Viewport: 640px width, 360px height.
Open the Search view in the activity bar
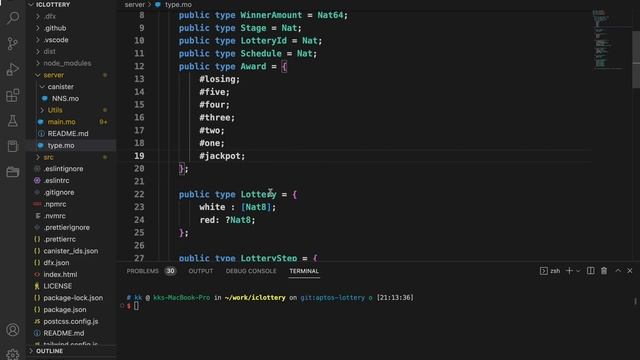tap(13, 18)
